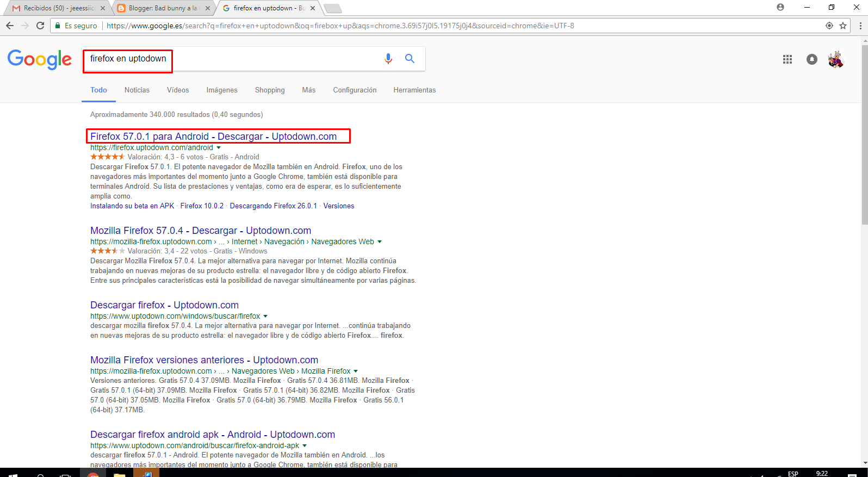Open Firefox 57.0.1 para Android result
The width and height of the screenshot is (868, 477).
(x=213, y=137)
